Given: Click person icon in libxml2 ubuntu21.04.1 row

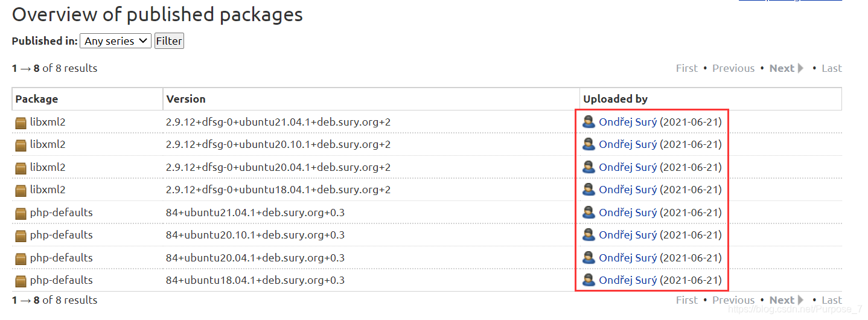Looking at the screenshot, I should (x=589, y=122).
